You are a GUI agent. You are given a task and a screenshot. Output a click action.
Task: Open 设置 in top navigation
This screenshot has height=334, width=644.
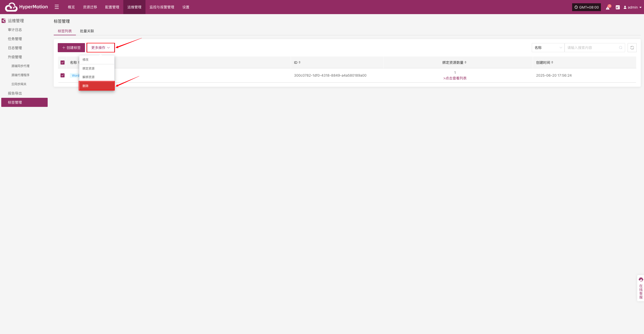click(186, 7)
